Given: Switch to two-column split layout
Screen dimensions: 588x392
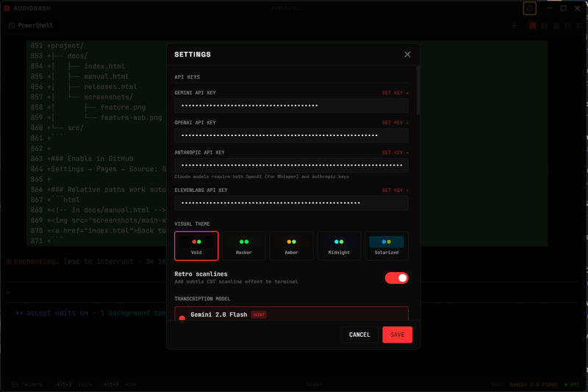Looking at the screenshot, I should (544, 26).
